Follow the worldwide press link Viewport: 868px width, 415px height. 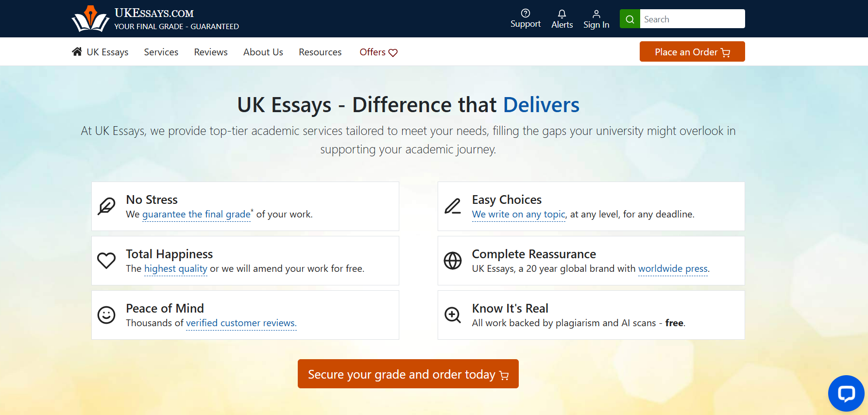click(x=673, y=268)
